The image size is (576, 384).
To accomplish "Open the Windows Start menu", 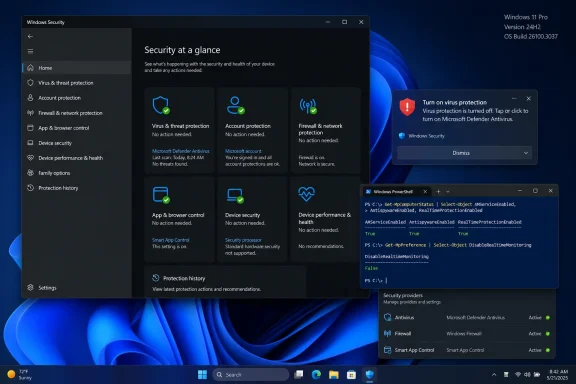I will coord(202,375).
